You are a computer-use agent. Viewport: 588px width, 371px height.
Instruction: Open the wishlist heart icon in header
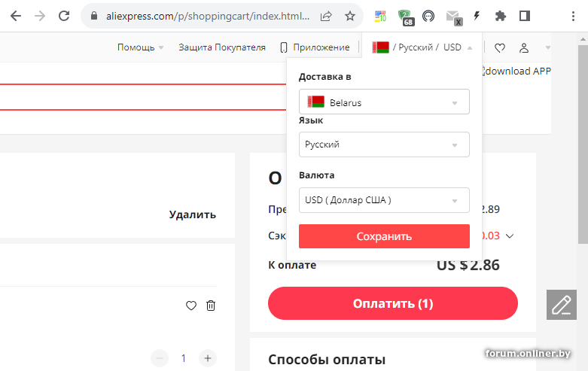(x=500, y=47)
